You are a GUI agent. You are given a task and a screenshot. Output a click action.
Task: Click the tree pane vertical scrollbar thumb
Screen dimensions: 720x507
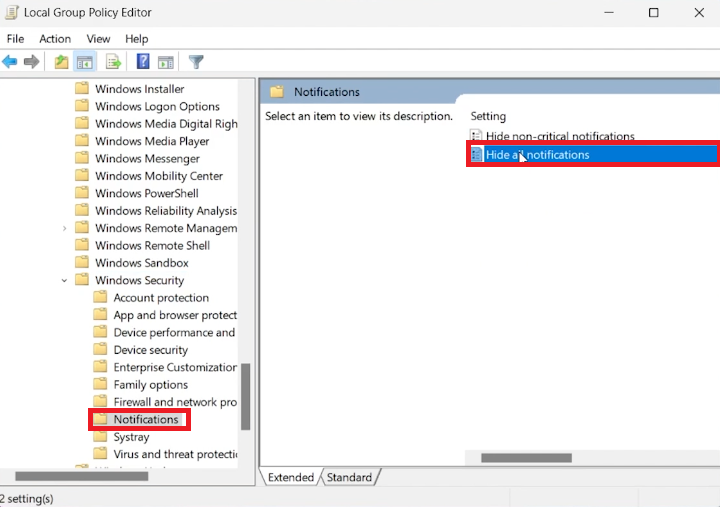pos(246,397)
